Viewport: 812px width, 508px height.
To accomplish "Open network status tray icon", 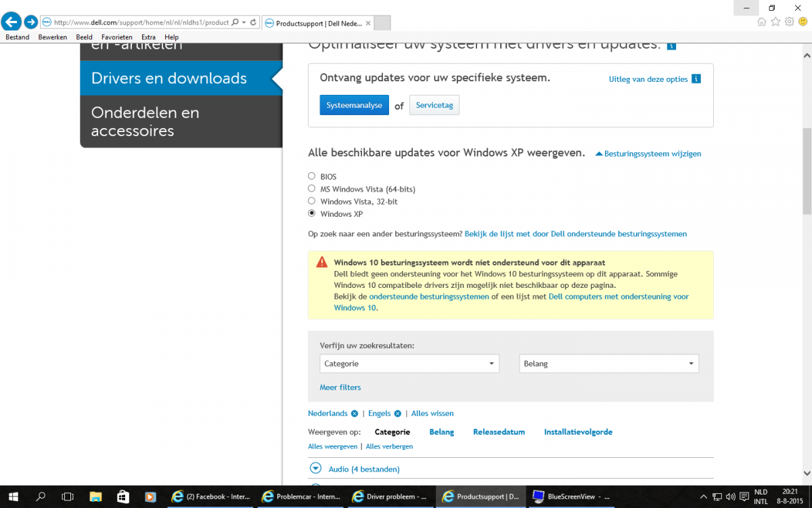I will 719,496.
